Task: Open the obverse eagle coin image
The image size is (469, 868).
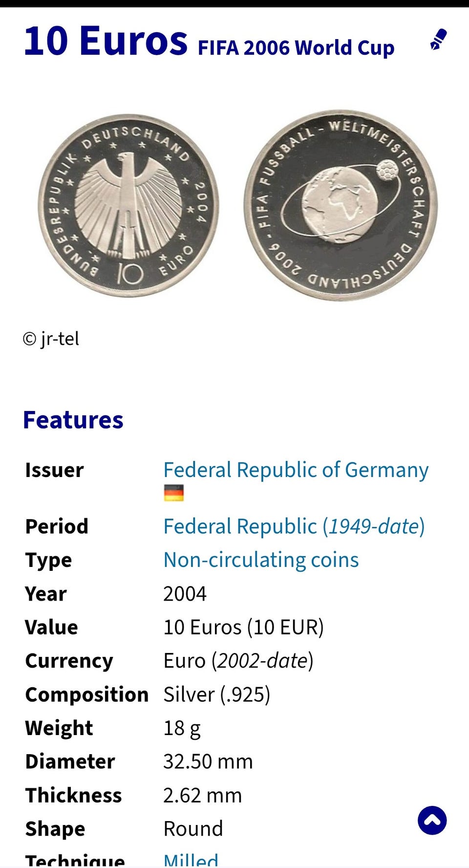Action: point(128,206)
